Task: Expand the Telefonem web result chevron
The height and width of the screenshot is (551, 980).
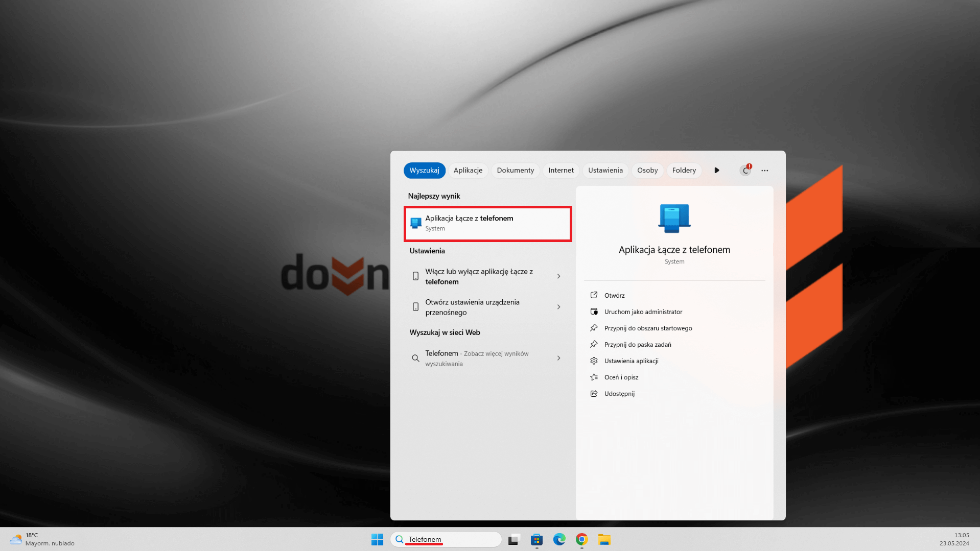Action: [558, 358]
